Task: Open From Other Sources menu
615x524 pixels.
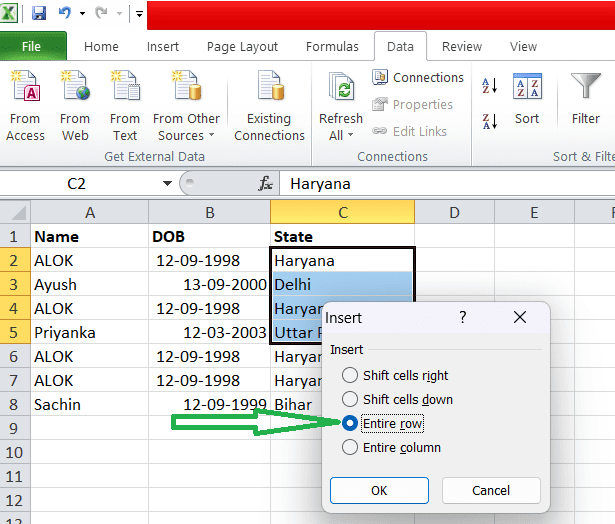Action: [186, 106]
